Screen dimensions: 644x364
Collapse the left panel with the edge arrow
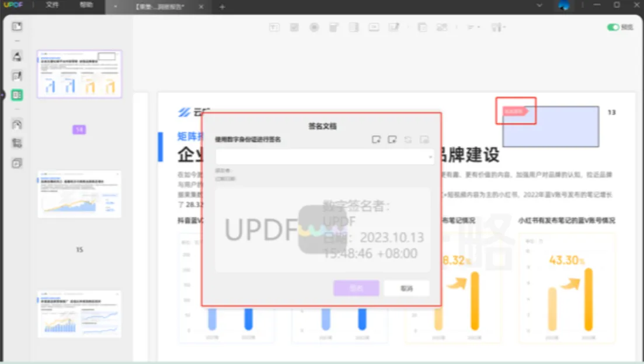2,95
